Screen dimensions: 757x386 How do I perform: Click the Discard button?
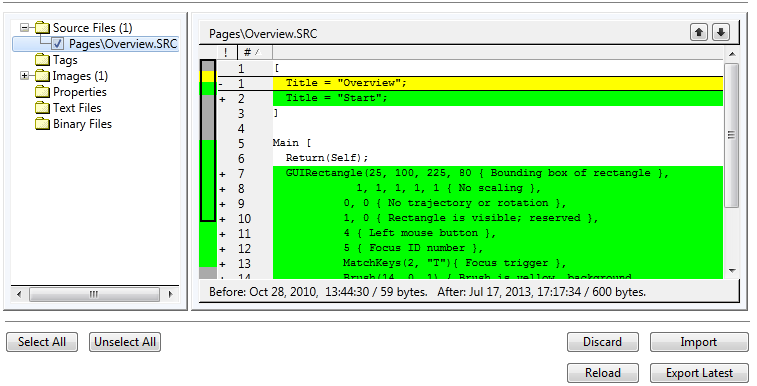click(603, 342)
